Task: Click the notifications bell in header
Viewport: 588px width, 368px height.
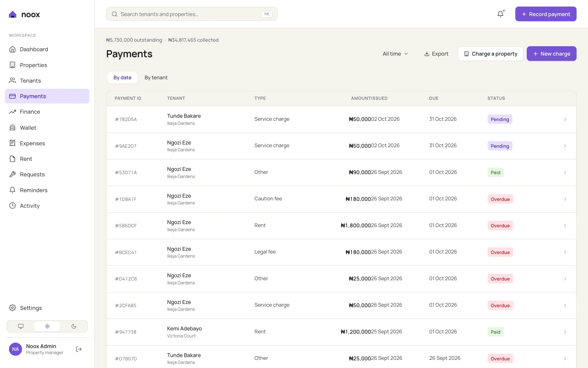Action: click(x=500, y=14)
